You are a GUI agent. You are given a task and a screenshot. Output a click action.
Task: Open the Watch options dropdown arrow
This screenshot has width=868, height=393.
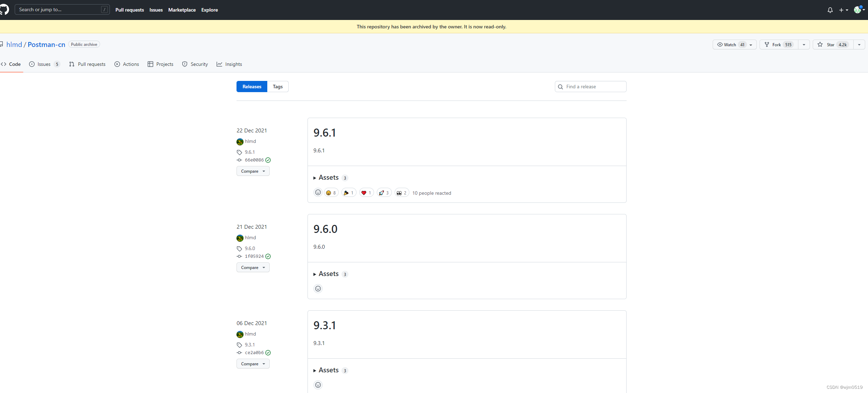(751, 45)
